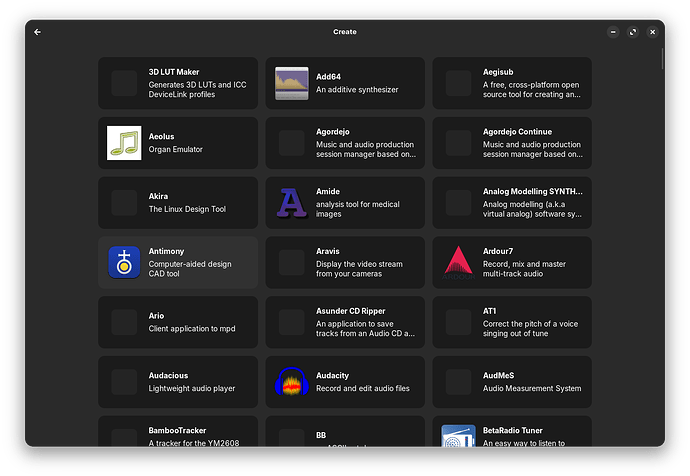Viewport: 690px width, 476px height.
Task: Click the Antimony blue symbol icon
Action: (124, 262)
